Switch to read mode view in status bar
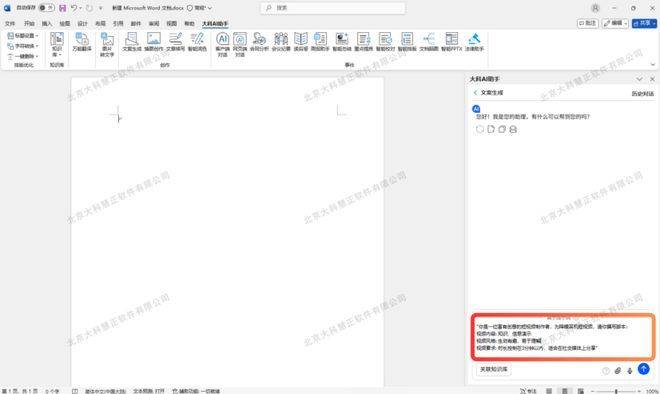The image size is (660, 394). coord(549,391)
